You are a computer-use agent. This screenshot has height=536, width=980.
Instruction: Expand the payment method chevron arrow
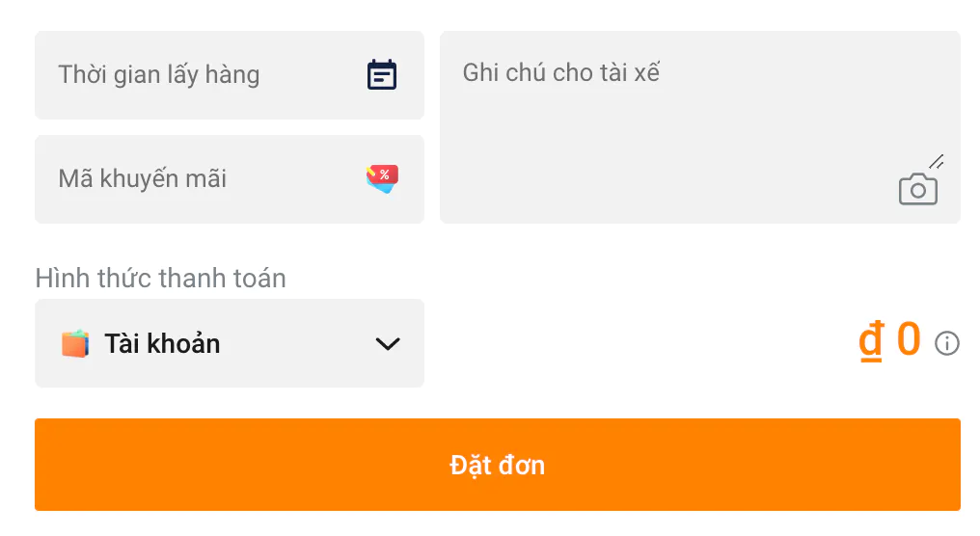point(388,344)
